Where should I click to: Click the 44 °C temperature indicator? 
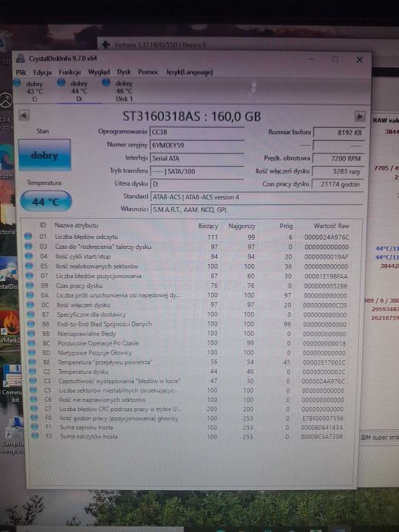(46, 202)
